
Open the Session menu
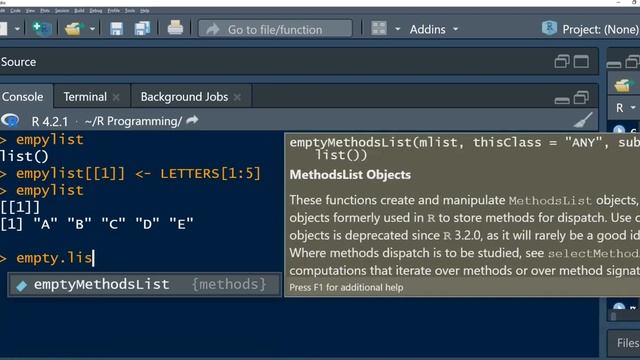click(62, 11)
